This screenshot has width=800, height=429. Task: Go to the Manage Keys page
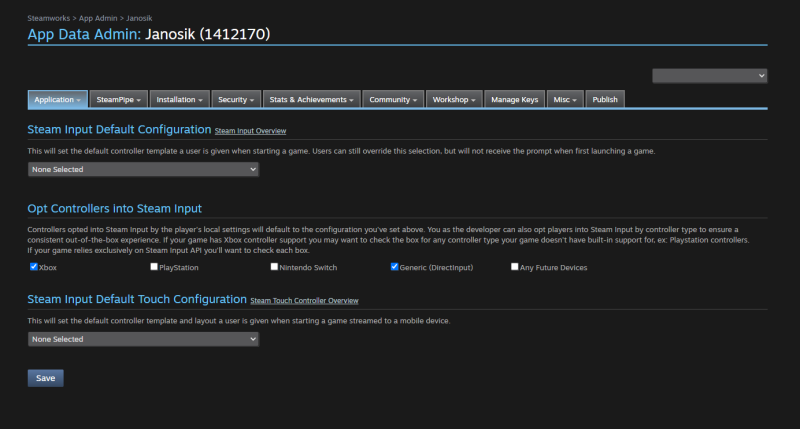pyautogui.click(x=515, y=99)
